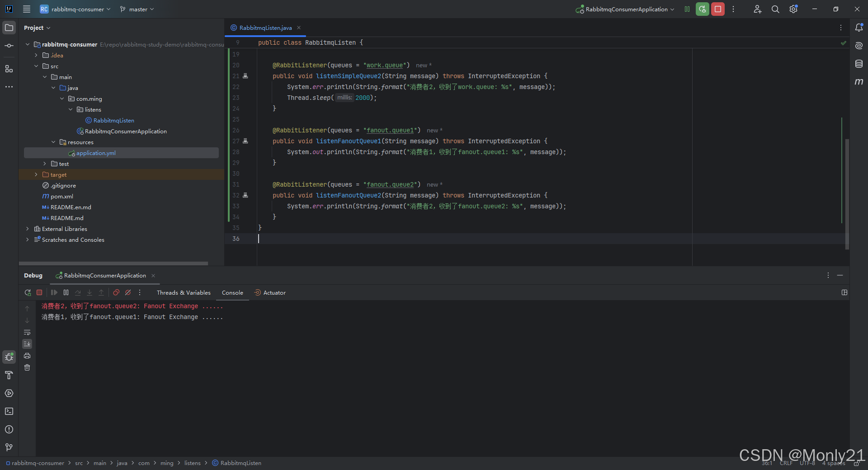
Task: Clear all console output with trash icon
Action: (x=27, y=367)
